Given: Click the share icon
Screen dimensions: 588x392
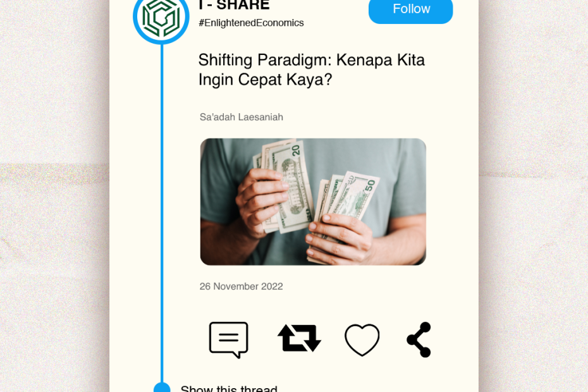Looking at the screenshot, I should click(419, 340).
